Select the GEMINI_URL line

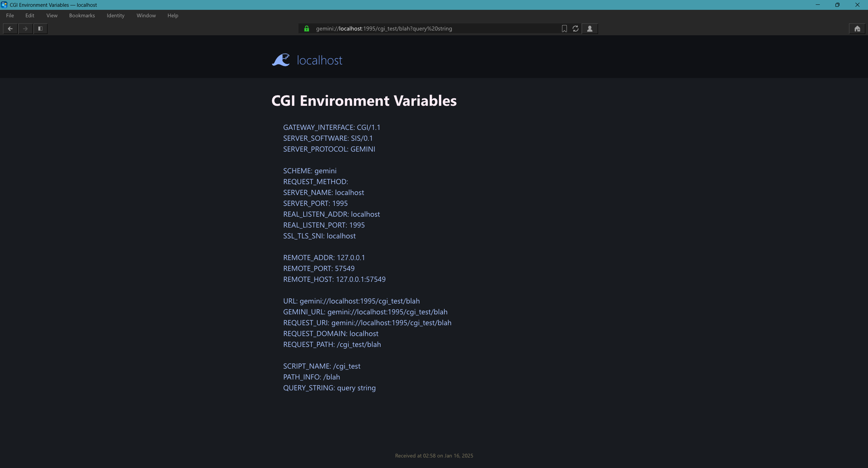[365, 312]
